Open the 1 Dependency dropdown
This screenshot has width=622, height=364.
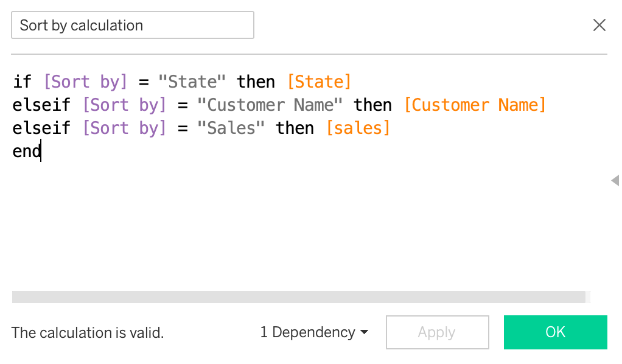314,332
